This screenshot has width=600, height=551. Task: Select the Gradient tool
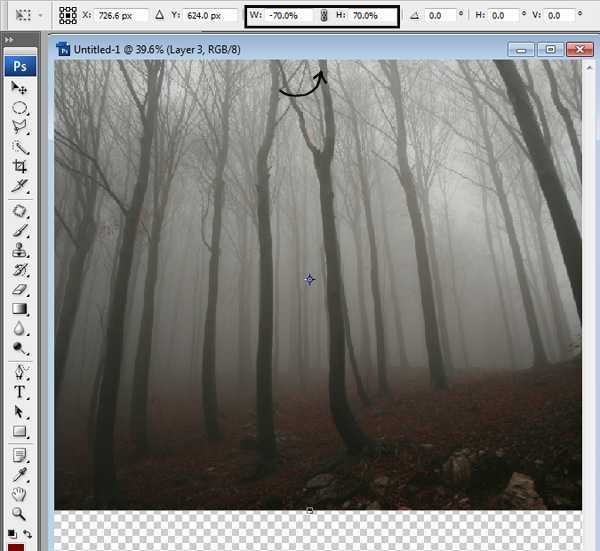(x=19, y=309)
